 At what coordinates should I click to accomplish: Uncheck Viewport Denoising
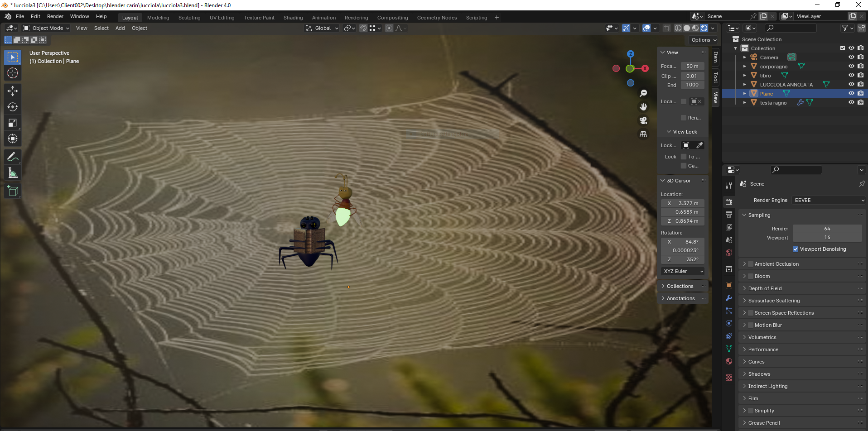796,249
